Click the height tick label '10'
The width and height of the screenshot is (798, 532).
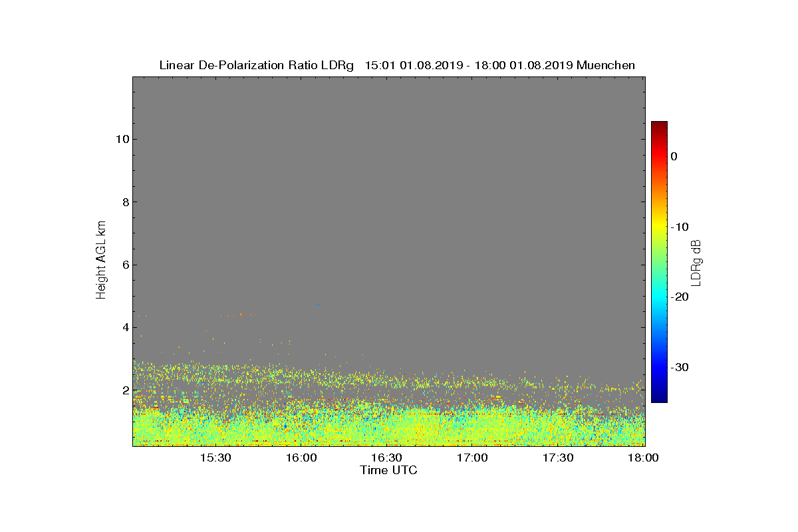tap(122, 139)
